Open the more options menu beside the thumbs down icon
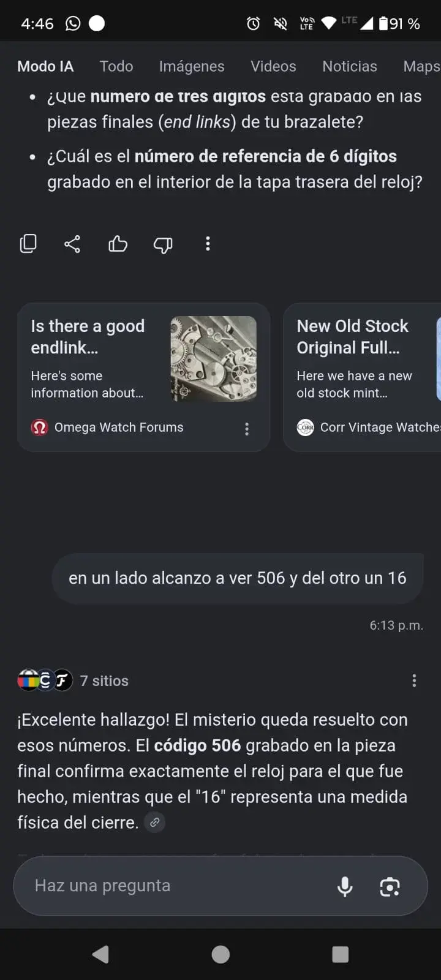This screenshot has width=441, height=980. (x=208, y=244)
